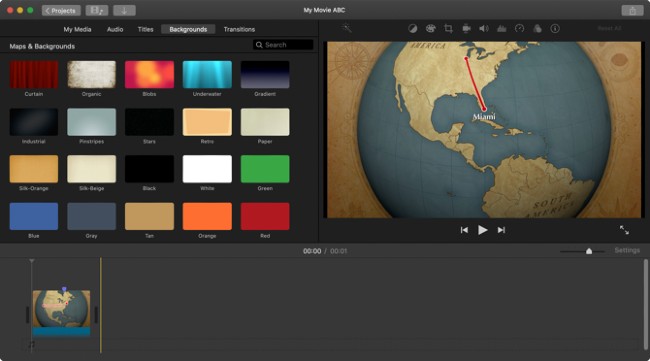Open the color correction palette tool

(x=431, y=29)
